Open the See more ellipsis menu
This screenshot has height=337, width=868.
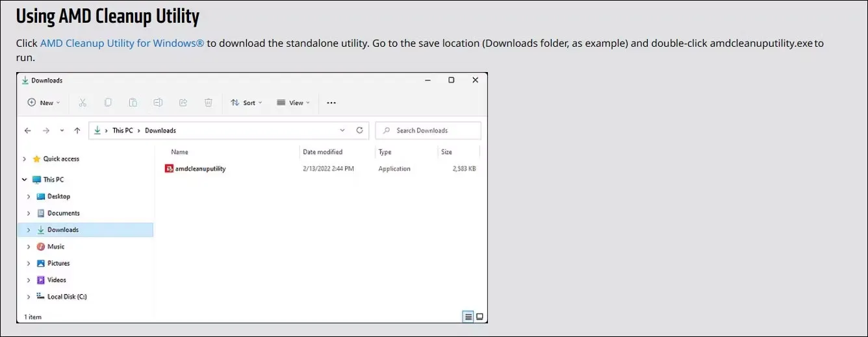[x=331, y=103]
